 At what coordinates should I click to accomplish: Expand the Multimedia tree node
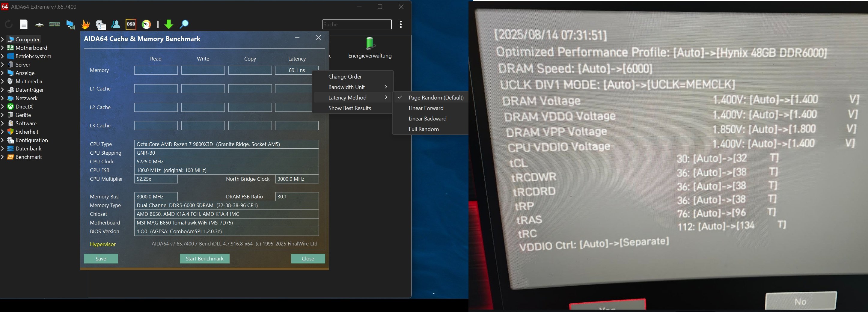(2, 82)
